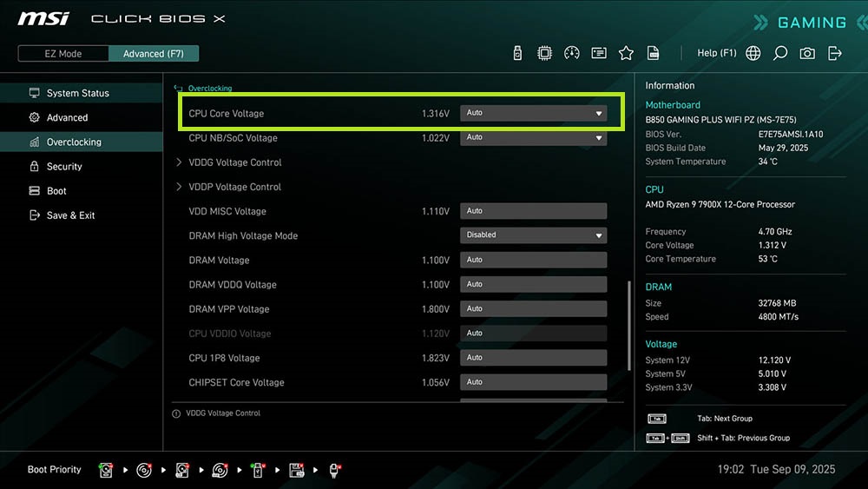Click the settings list vertical scrollbar

coord(628,327)
